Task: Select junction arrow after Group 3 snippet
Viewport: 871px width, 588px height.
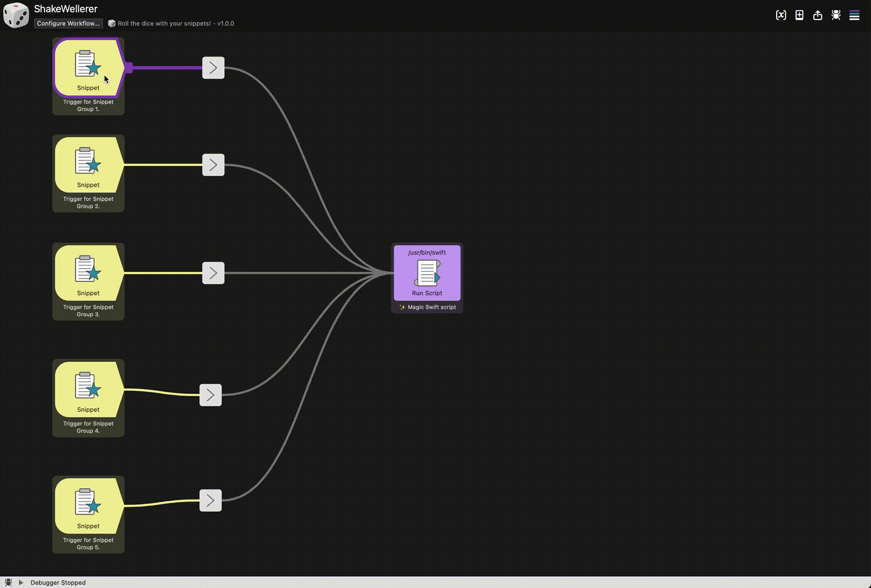Action: pos(213,273)
